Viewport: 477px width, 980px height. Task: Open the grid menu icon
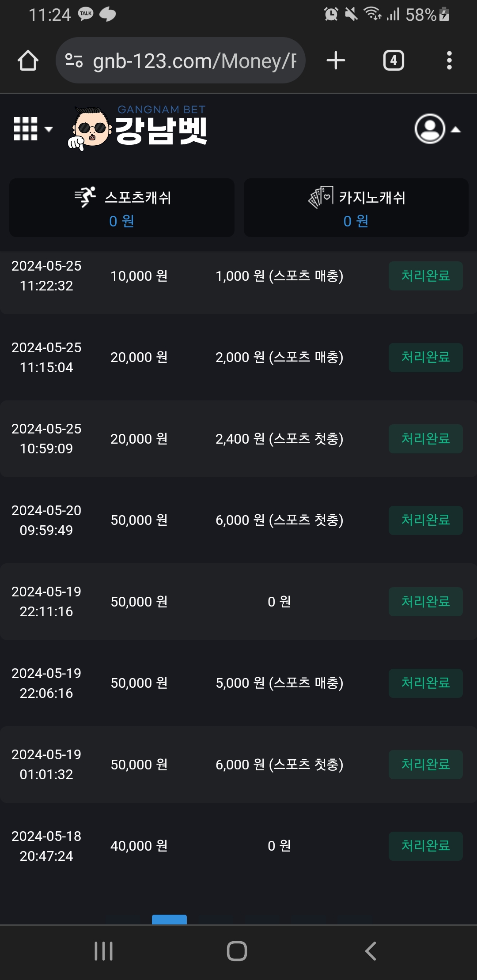point(32,129)
